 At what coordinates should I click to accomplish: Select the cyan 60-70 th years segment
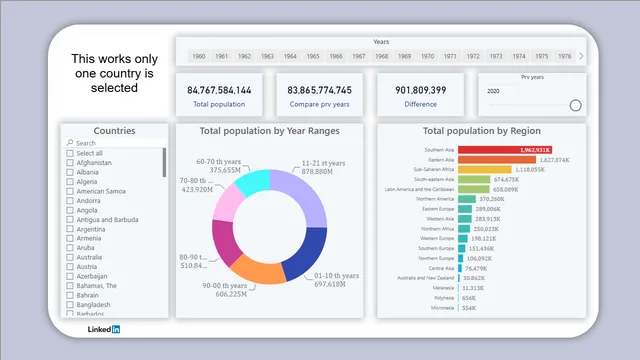(x=254, y=182)
